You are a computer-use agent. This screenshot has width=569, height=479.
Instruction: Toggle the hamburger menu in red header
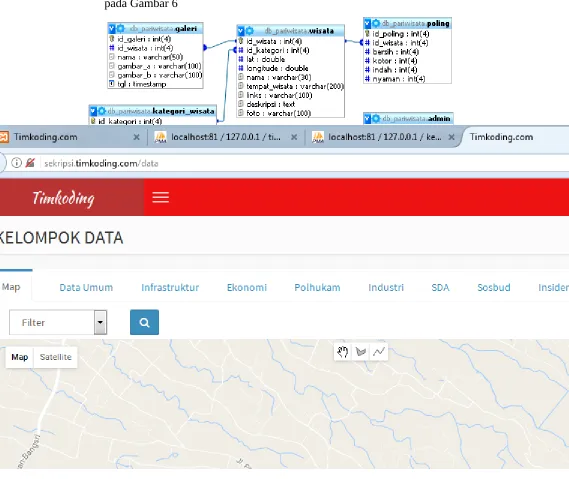pos(160,197)
